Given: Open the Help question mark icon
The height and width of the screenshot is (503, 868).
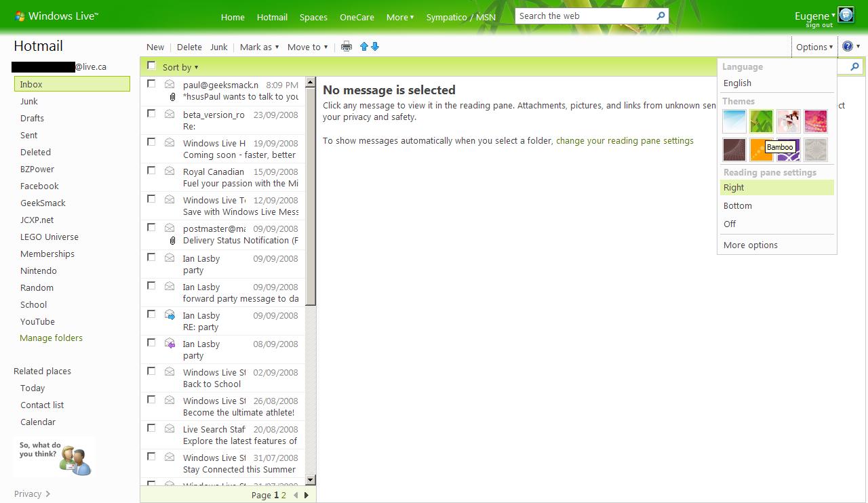Looking at the screenshot, I should point(848,47).
